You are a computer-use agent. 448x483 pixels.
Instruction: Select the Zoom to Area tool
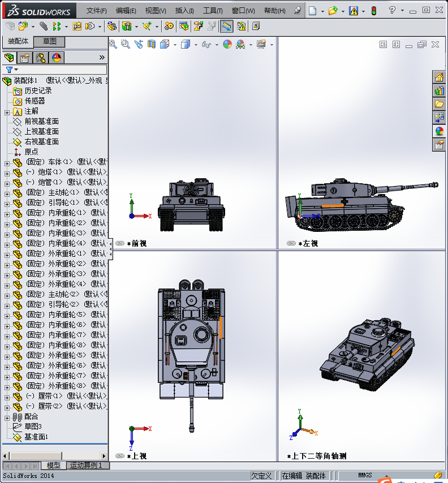pyautogui.click(x=126, y=45)
